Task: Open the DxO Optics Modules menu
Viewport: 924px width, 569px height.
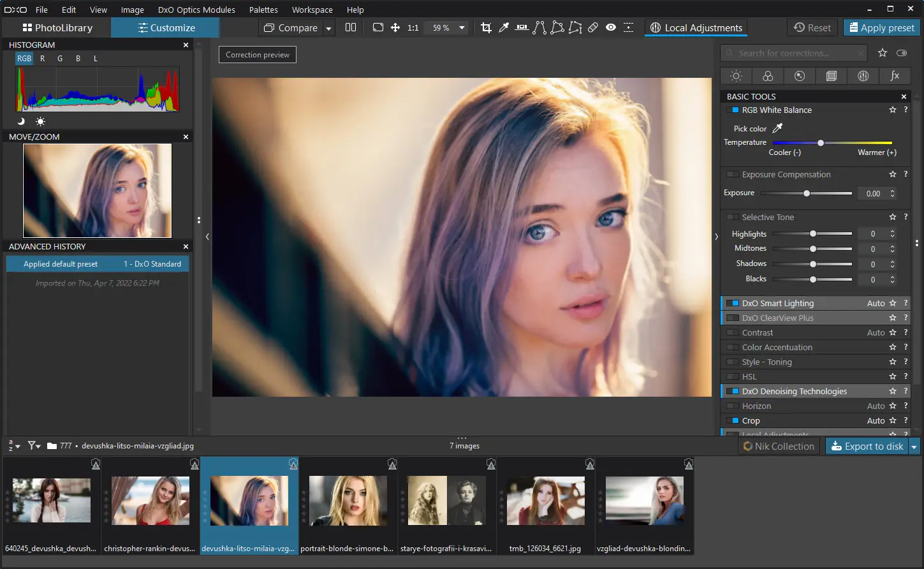Action: click(x=196, y=10)
